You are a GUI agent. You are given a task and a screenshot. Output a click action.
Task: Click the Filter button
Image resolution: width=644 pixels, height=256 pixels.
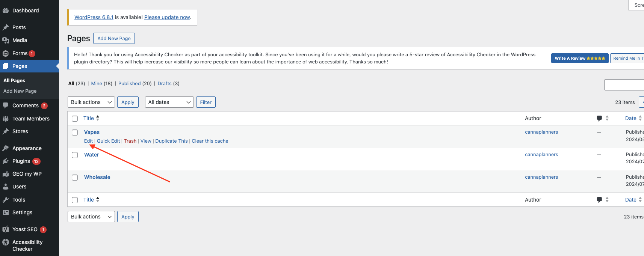click(x=206, y=102)
